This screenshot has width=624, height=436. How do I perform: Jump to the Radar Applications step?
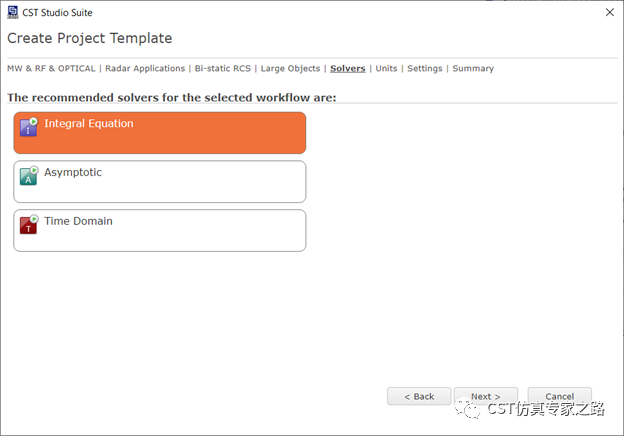[x=144, y=69]
